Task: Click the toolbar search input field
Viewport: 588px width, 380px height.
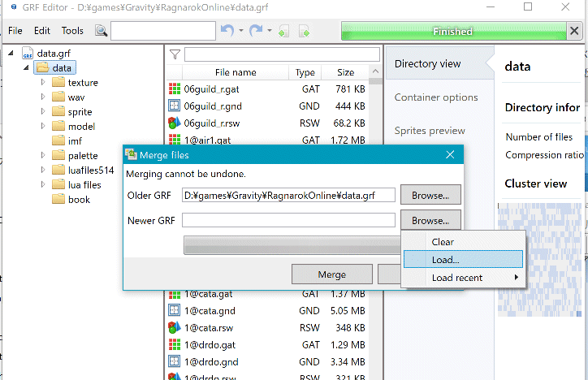Action: (163, 31)
